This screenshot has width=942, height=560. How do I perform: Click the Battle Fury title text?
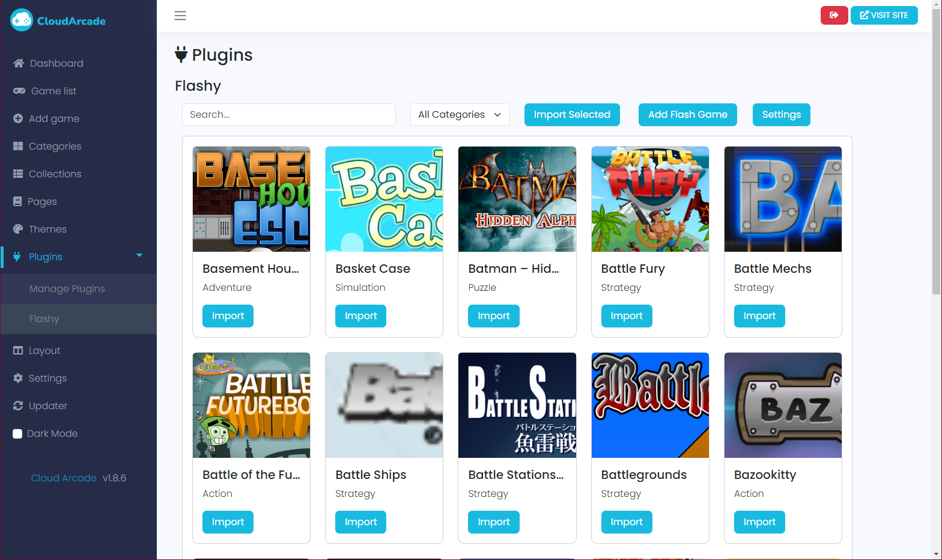tap(633, 269)
